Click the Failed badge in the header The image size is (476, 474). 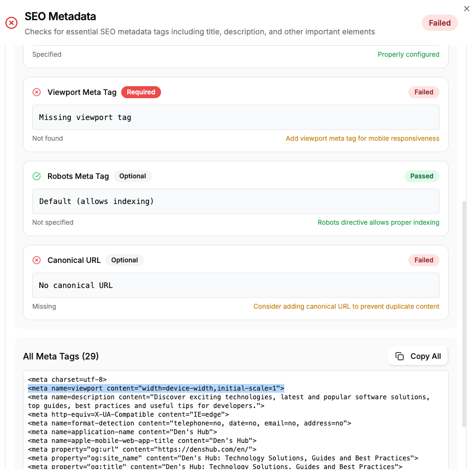point(439,23)
